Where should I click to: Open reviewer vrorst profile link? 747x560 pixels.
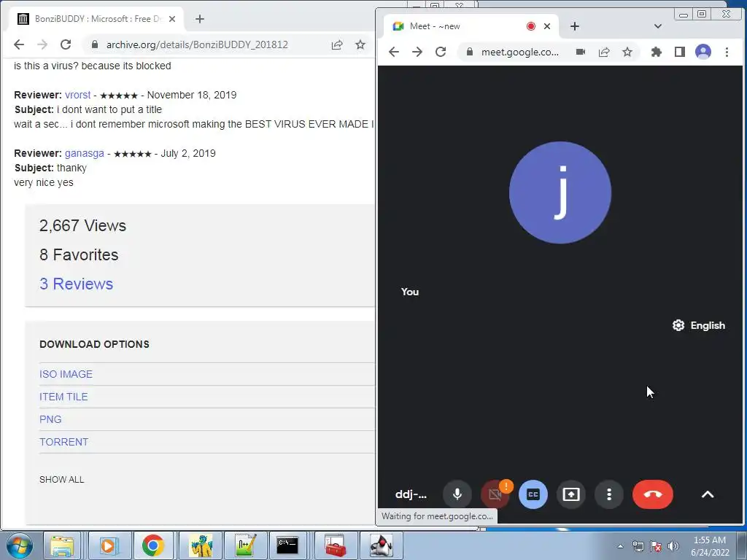click(77, 95)
